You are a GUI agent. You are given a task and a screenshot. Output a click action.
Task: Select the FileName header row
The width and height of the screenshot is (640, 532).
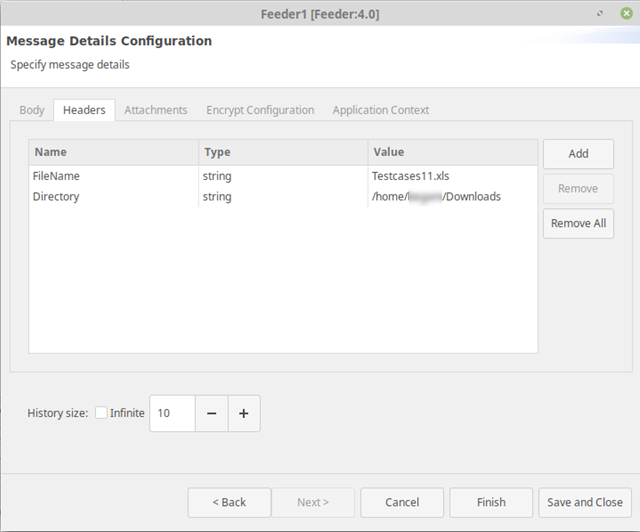56,176
